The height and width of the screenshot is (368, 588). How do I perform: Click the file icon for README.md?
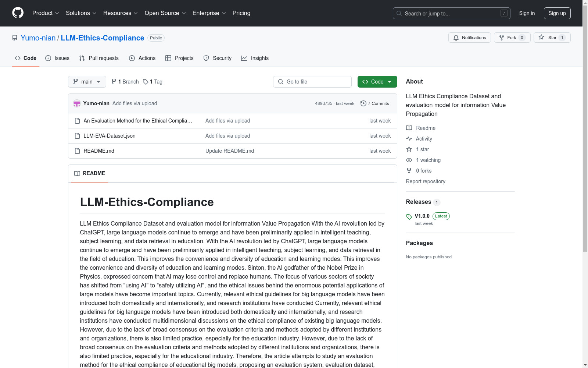pos(77,151)
